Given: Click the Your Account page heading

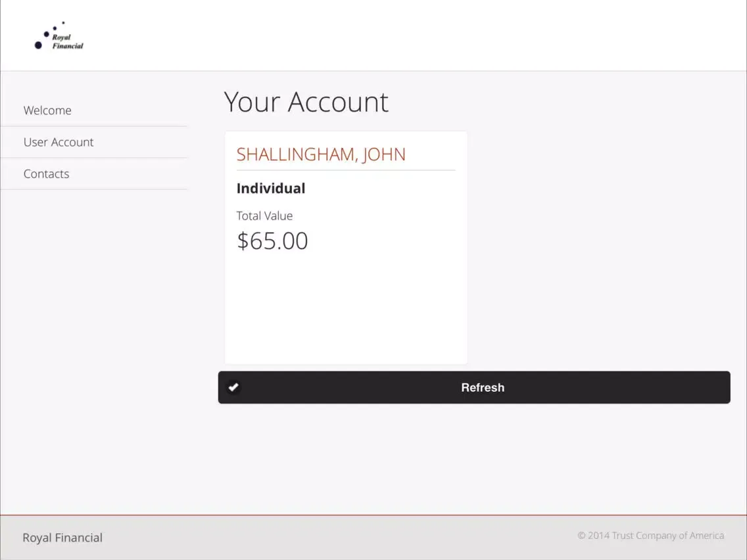Looking at the screenshot, I should [x=306, y=102].
